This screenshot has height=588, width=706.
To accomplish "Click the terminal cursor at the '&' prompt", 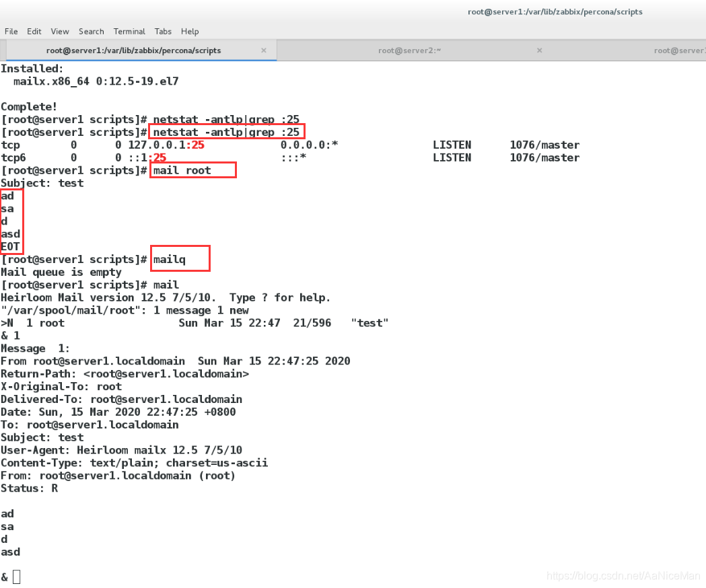I will tap(17, 577).
